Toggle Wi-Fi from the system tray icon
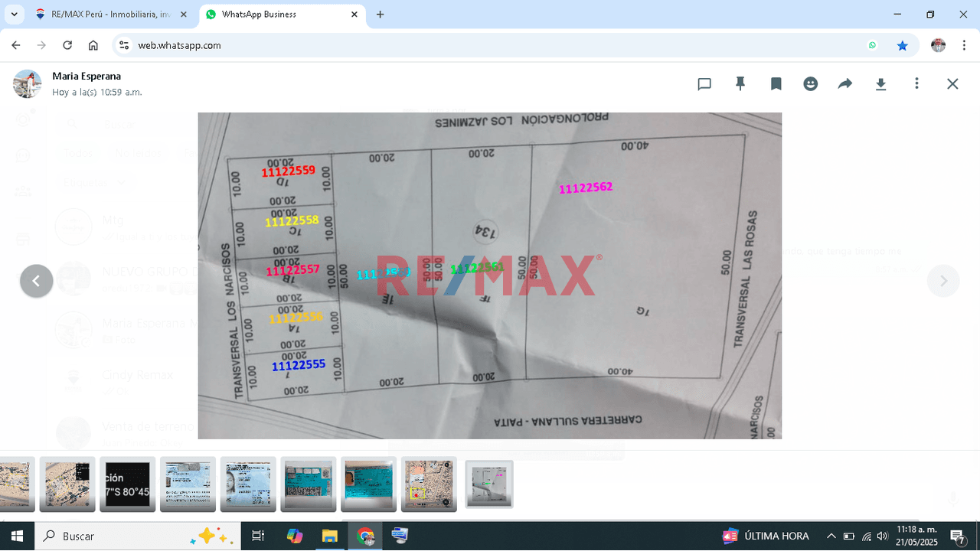 click(866, 536)
